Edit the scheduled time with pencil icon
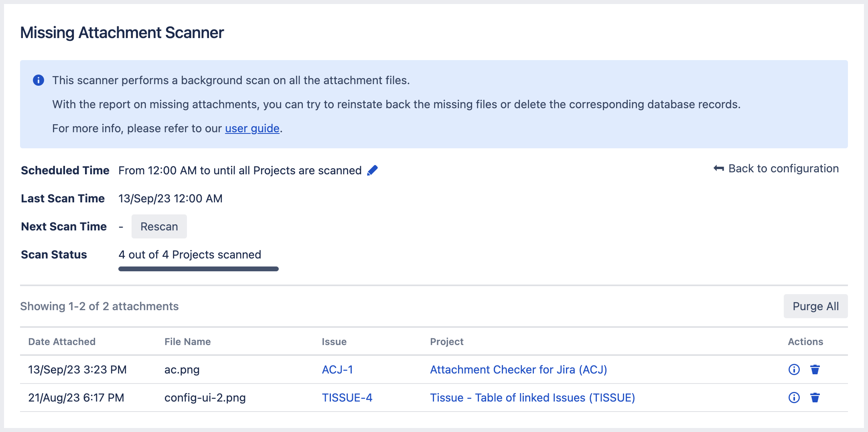Viewport: 868px width, 432px height. 372,170
